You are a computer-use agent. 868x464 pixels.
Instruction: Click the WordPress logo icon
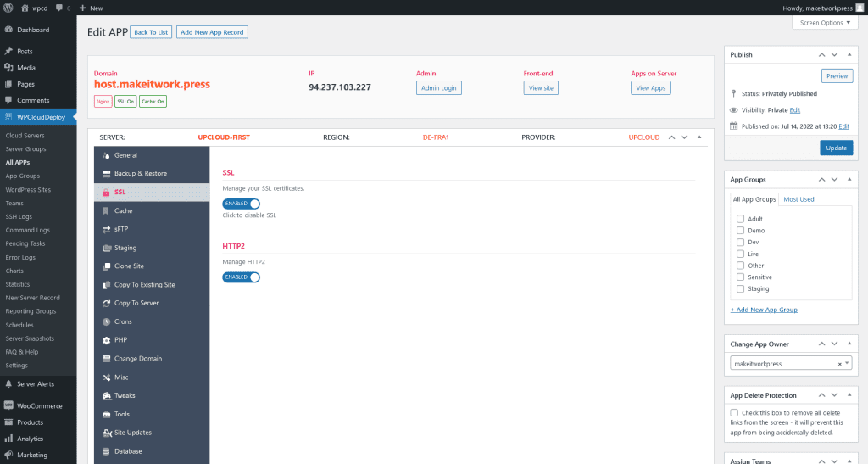(8, 8)
